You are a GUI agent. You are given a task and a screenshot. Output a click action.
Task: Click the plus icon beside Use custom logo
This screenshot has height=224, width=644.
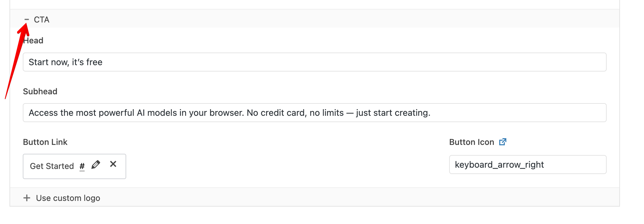tap(27, 198)
